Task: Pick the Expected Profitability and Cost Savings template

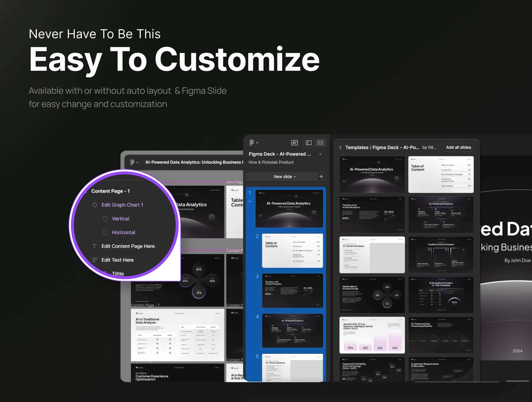Action: pos(372,369)
